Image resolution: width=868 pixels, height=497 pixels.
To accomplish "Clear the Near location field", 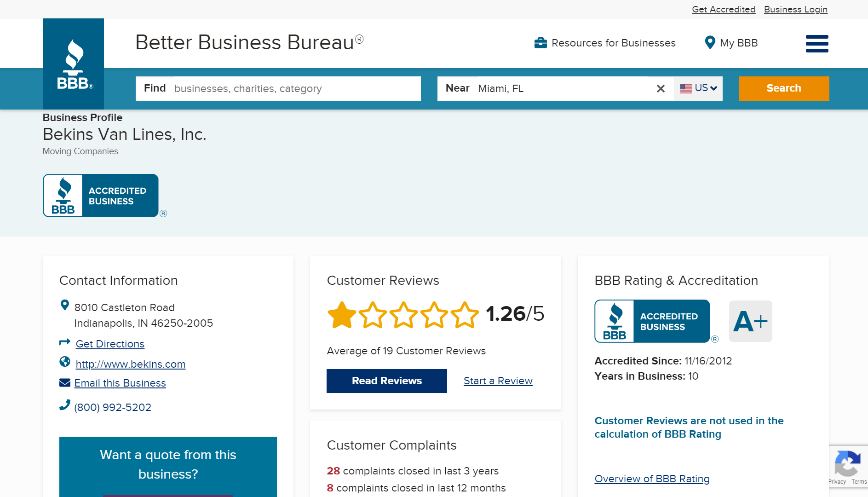I will click(661, 89).
